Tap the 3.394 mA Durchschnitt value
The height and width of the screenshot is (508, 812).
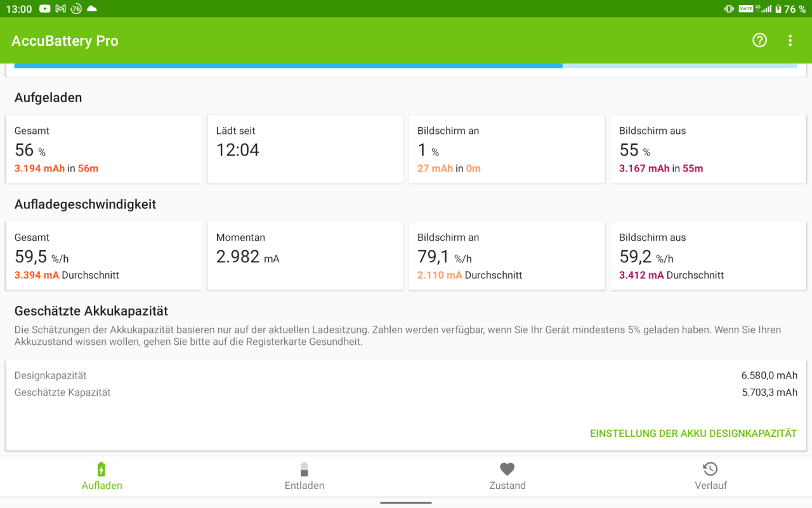67,275
